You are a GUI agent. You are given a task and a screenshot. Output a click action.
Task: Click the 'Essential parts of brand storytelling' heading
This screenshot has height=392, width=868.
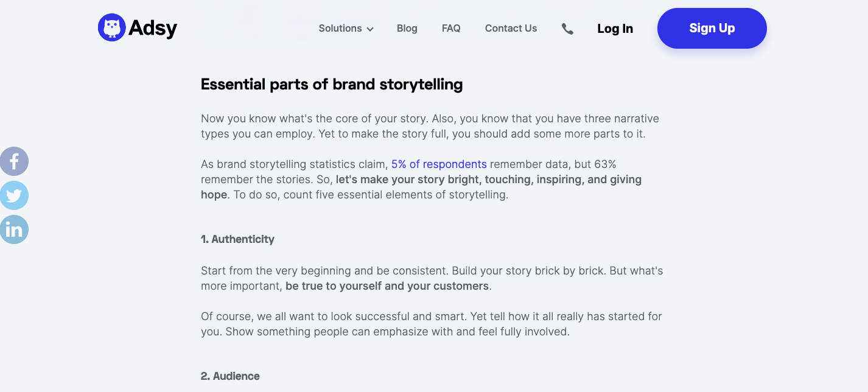(332, 85)
